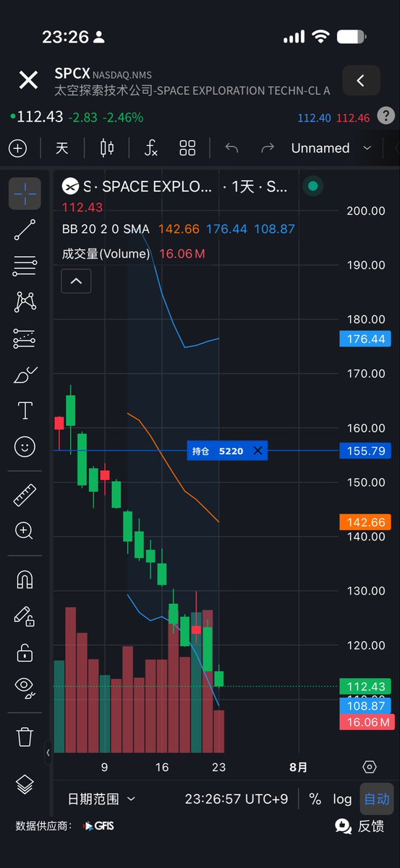
Task: Click the 16.06 M volume tag
Action: click(x=365, y=722)
